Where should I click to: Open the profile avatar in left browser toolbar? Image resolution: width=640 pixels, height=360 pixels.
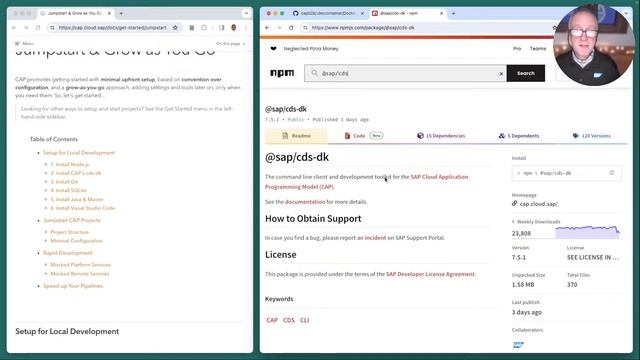[x=233, y=28]
